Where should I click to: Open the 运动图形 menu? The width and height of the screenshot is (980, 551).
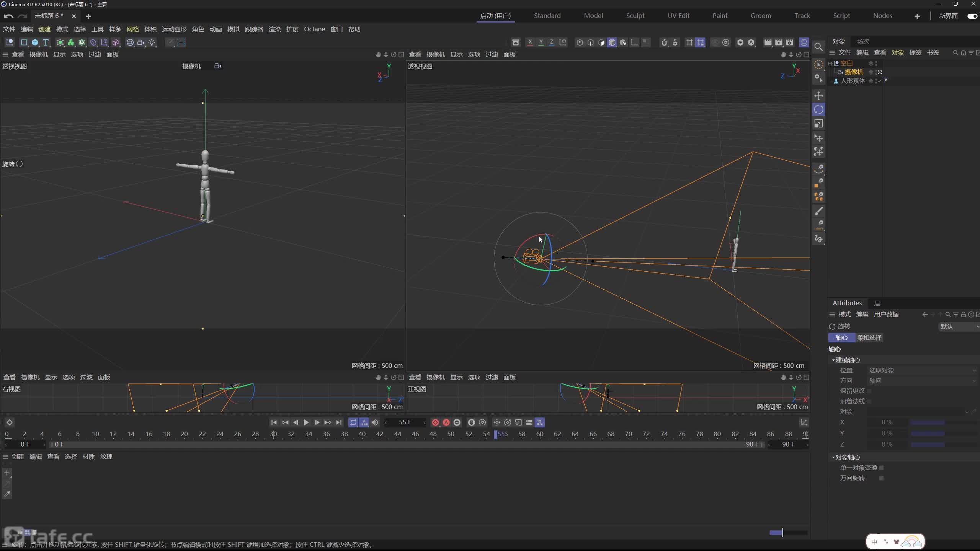pyautogui.click(x=174, y=29)
